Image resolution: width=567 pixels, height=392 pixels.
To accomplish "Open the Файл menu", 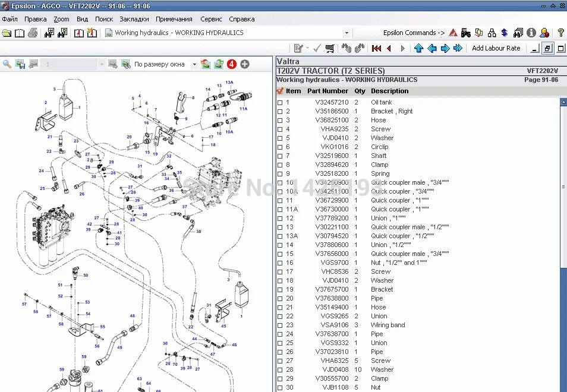I will click(x=10, y=19).
